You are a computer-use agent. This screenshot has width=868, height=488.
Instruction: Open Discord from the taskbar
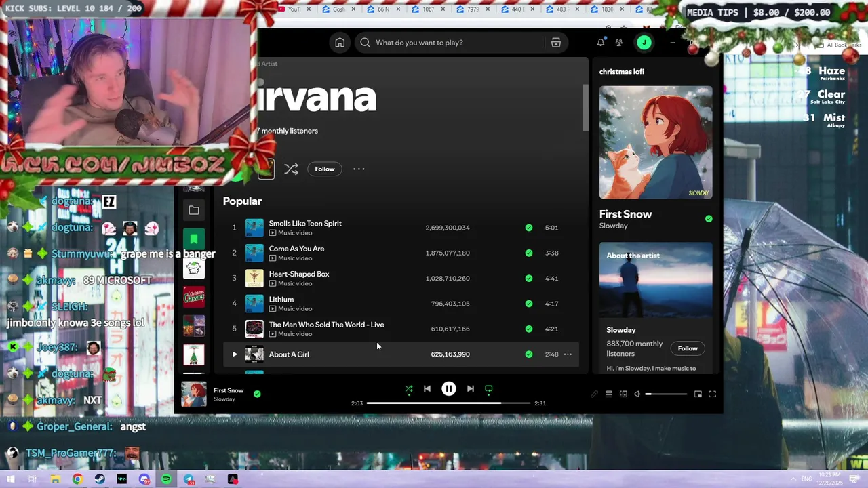coord(144,479)
